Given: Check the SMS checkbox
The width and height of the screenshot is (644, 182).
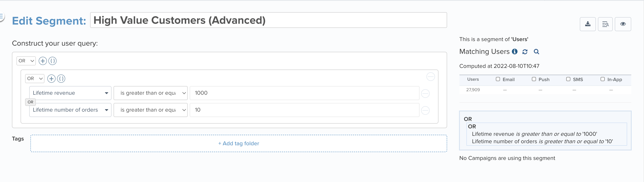Looking at the screenshot, I should pos(568,79).
